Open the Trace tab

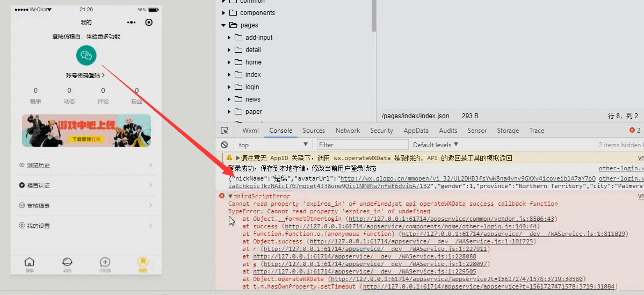point(537,130)
